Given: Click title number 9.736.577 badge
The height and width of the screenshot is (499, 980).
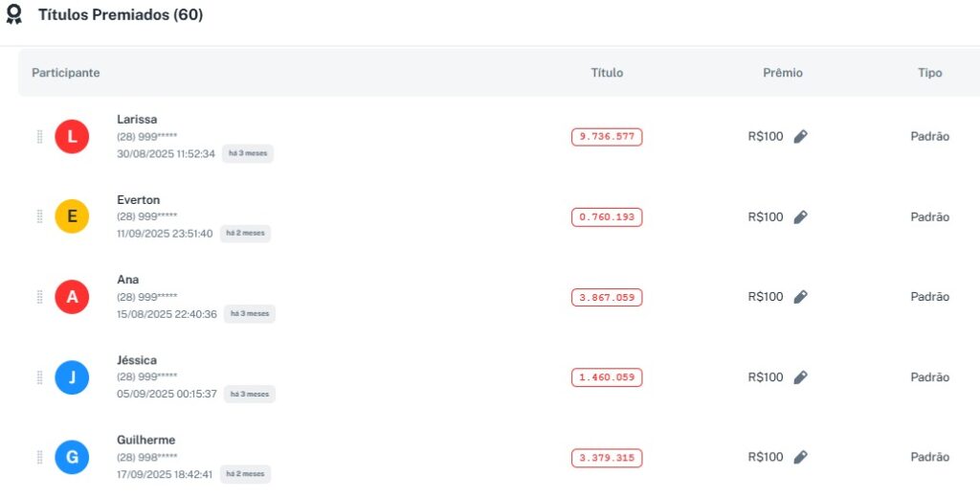Looking at the screenshot, I should click(607, 137).
